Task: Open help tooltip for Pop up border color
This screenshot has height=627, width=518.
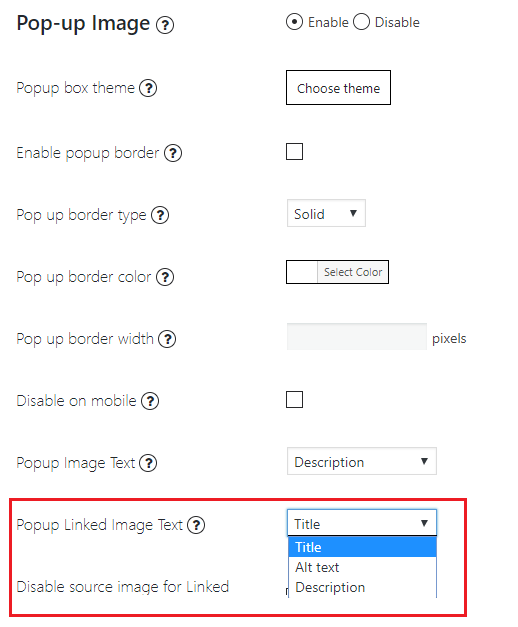Action: pos(165,277)
